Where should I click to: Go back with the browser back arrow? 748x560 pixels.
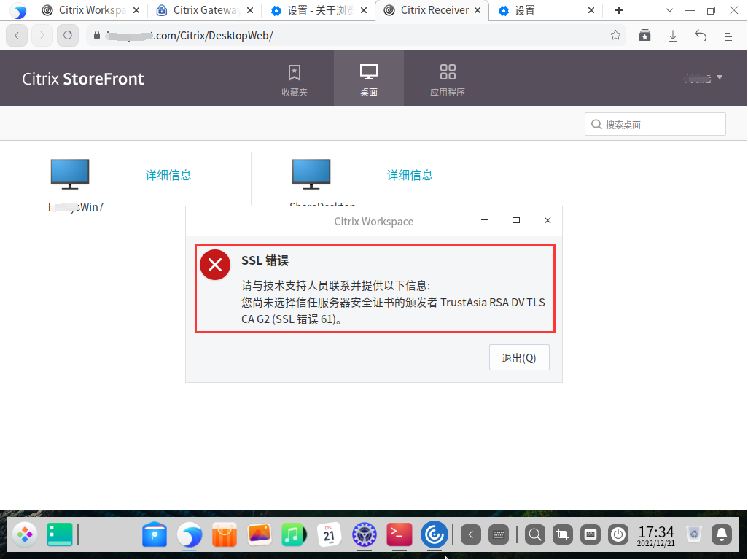(17, 35)
